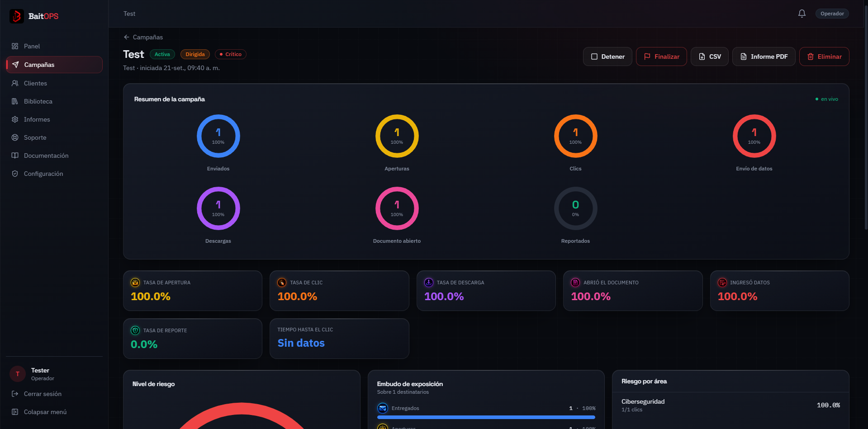Screen dimensions: 868x429
Task: Click the Clientes people icon
Action: [15, 83]
